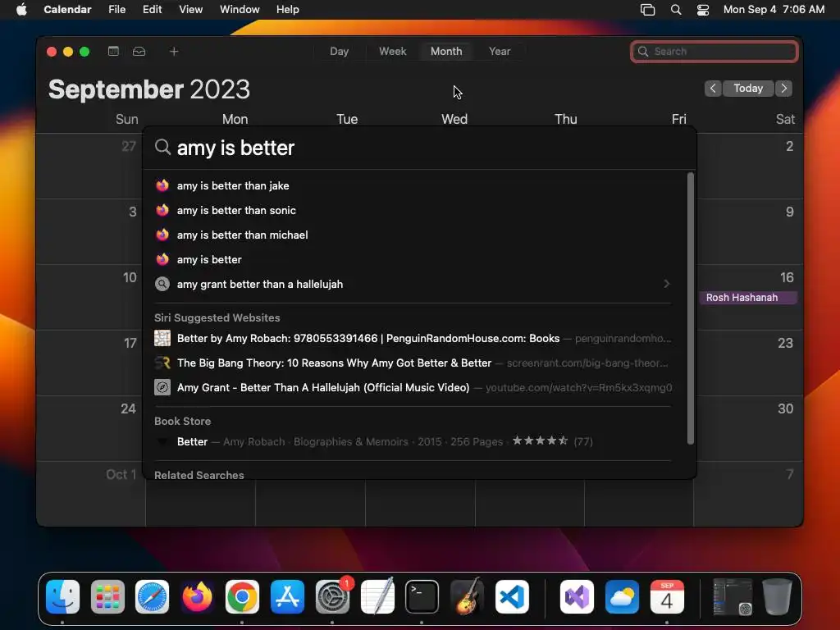The width and height of the screenshot is (840, 630).
Task: Switch to Year view
Action: tap(500, 51)
